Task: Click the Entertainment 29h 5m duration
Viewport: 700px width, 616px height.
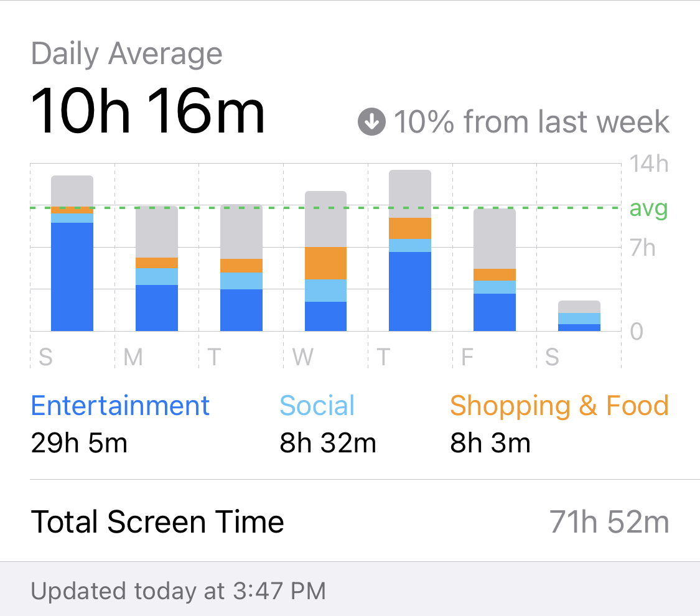Action: tap(79, 443)
